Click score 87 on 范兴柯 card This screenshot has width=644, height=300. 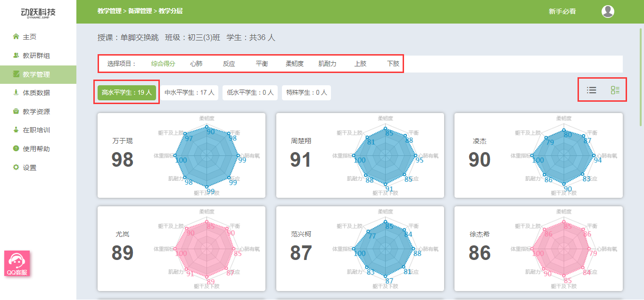click(301, 253)
